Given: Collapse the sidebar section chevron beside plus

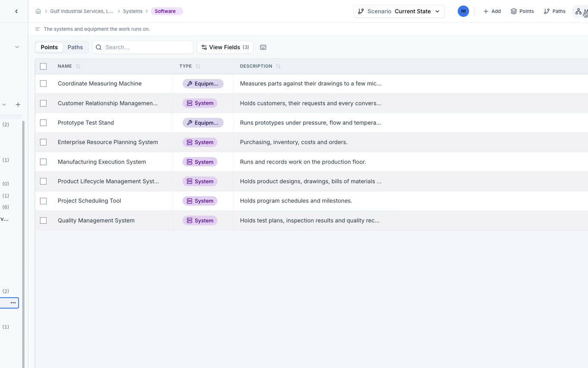Looking at the screenshot, I should click(4, 105).
